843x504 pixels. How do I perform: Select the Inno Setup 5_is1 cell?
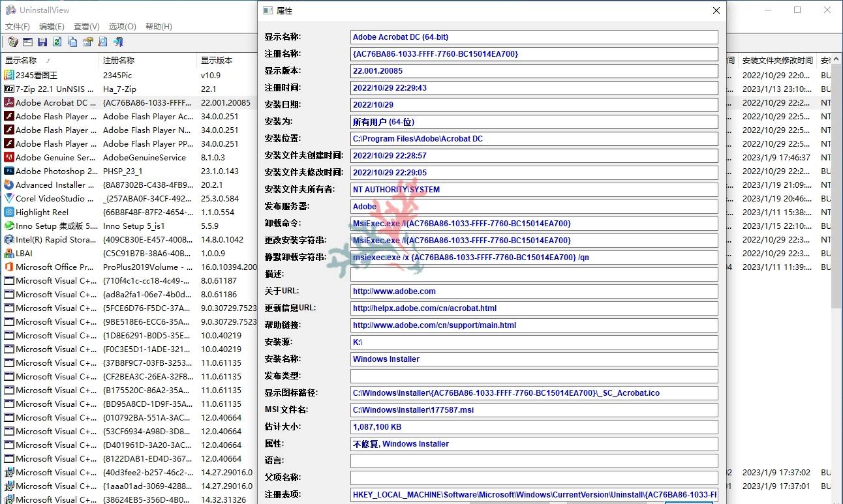point(134,226)
